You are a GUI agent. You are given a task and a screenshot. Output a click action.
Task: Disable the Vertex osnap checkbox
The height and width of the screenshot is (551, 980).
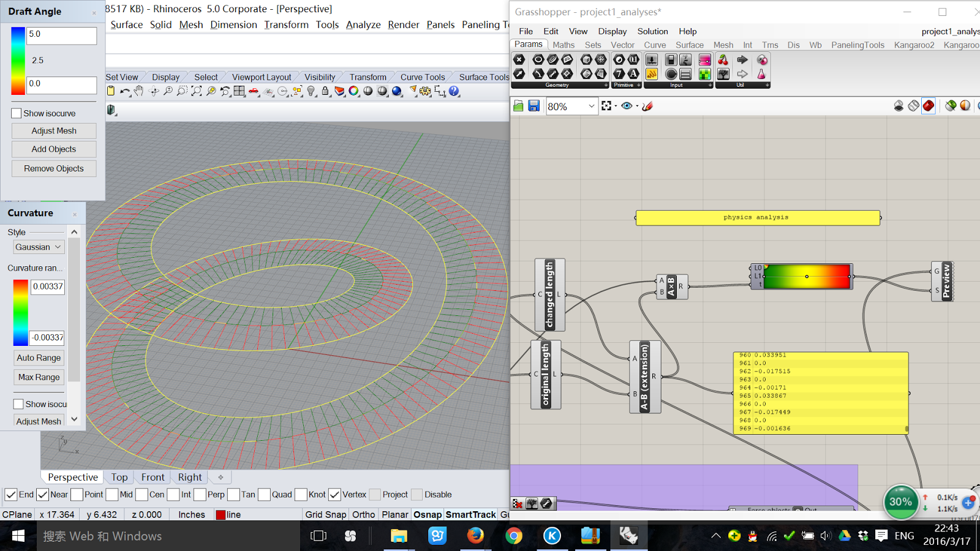334,495
